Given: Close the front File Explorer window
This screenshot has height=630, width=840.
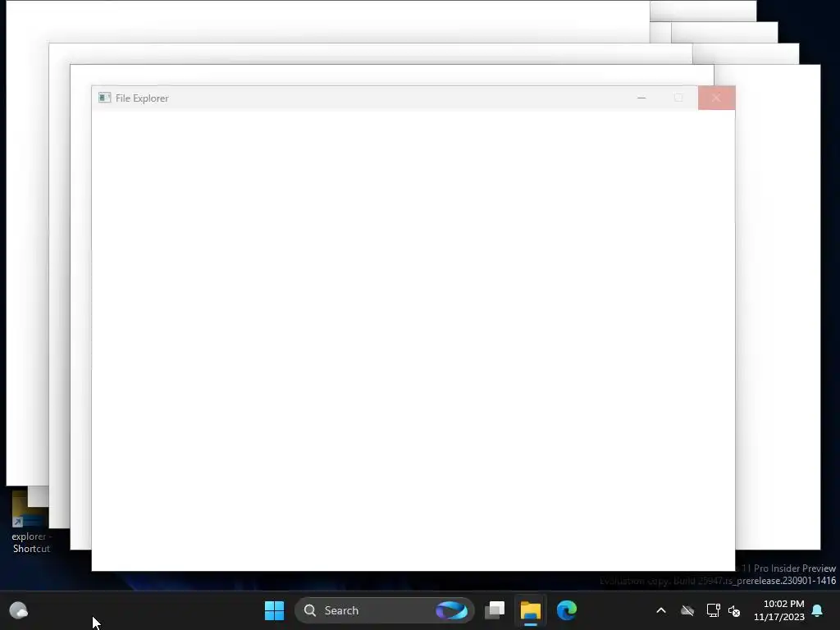Looking at the screenshot, I should click(716, 98).
